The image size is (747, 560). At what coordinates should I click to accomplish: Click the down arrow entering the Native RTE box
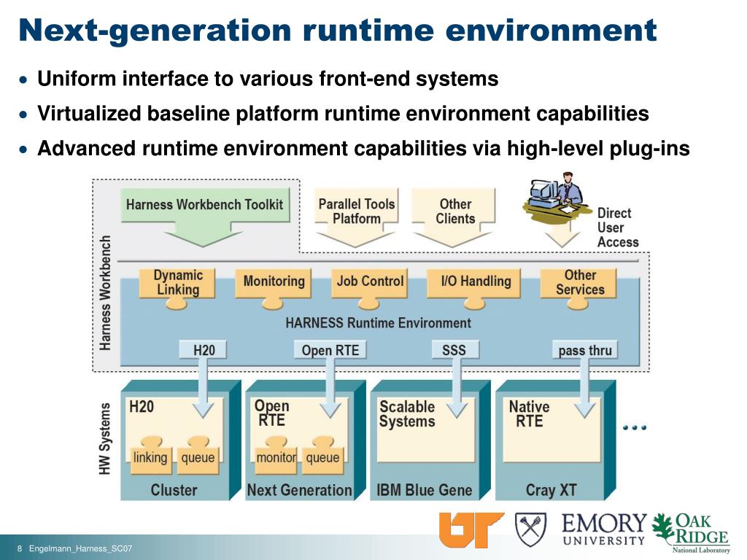click(585, 388)
